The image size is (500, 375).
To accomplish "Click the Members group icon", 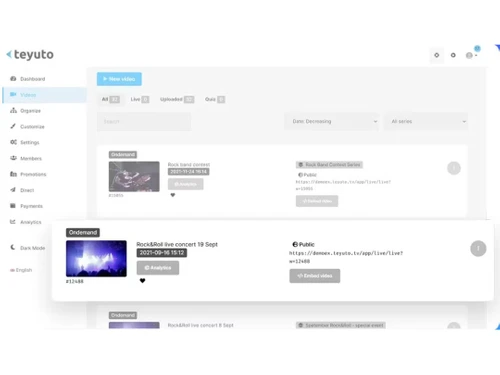I will pyautogui.click(x=13, y=158).
